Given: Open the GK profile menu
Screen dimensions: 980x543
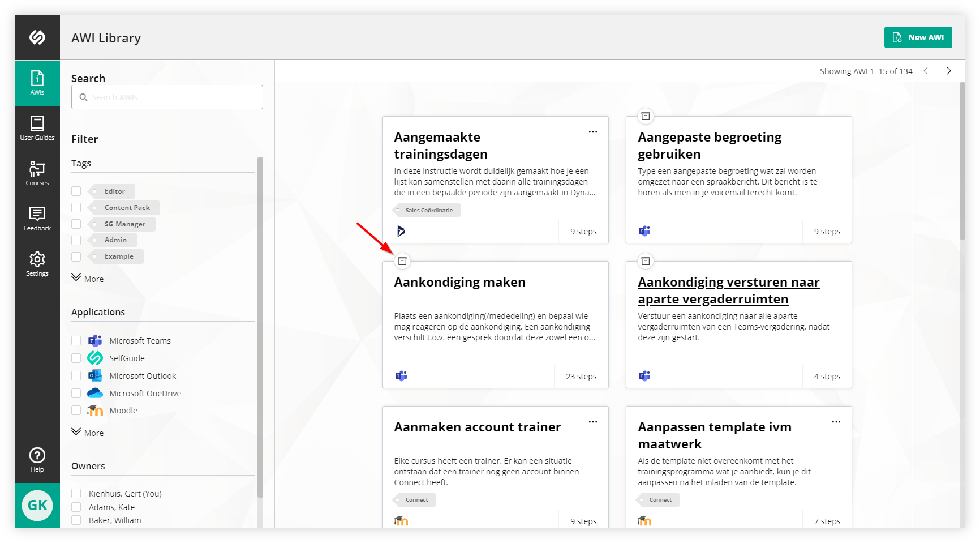Looking at the screenshot, I should click(37, 505).
